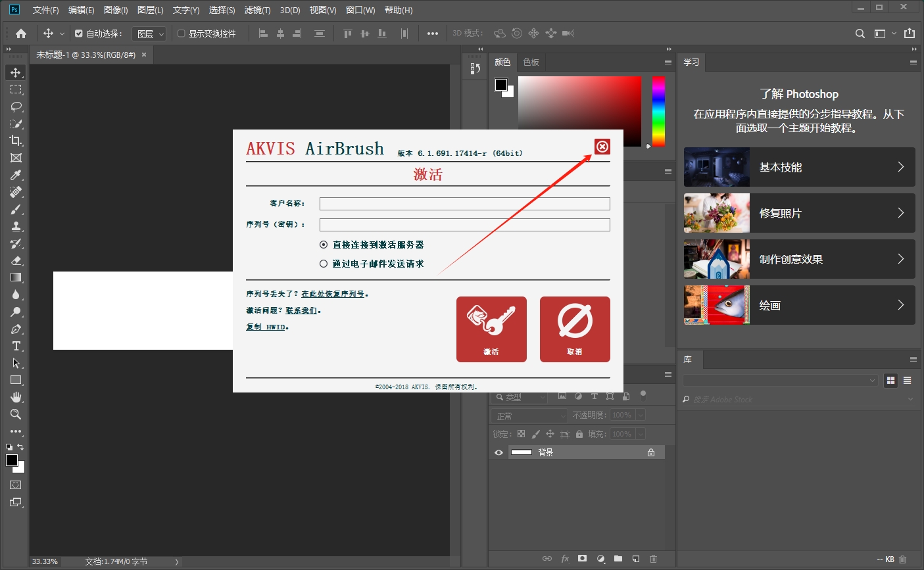Switch to the 色板 tab
924x570 pixels.
[531, 62]
